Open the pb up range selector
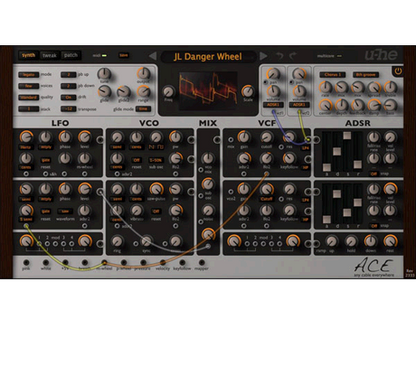 point(69,75)
